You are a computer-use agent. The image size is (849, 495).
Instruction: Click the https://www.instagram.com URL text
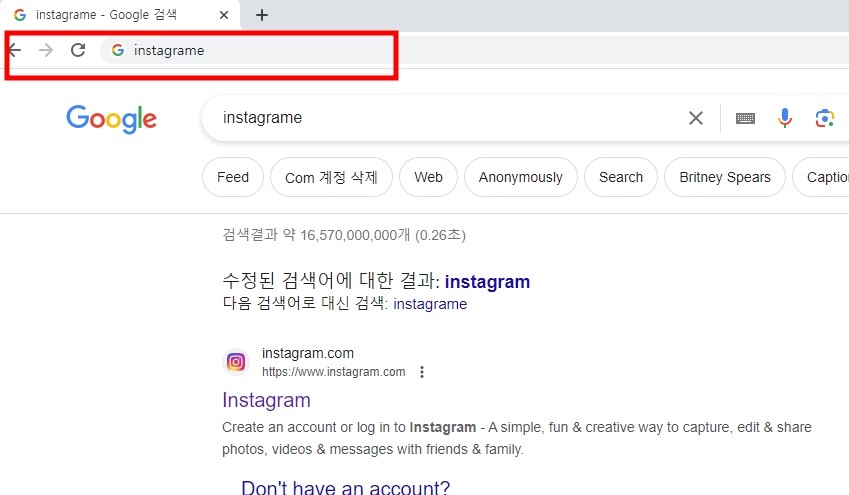[334, 372]
